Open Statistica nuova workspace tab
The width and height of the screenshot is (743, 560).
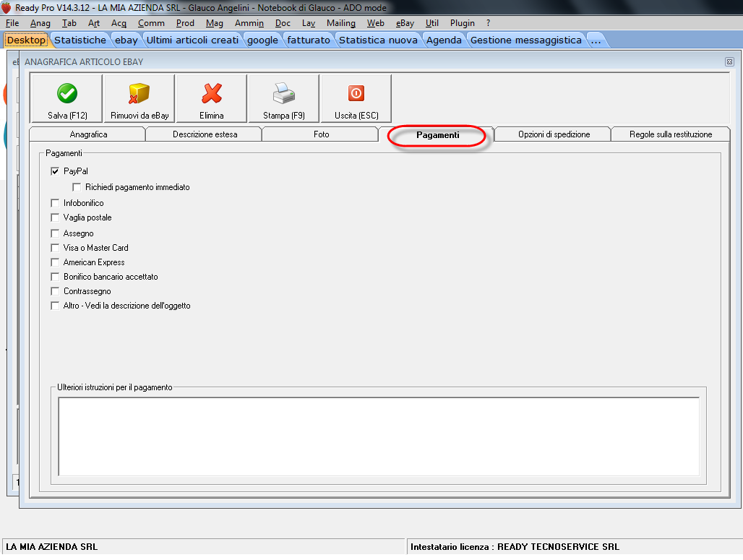378,40
